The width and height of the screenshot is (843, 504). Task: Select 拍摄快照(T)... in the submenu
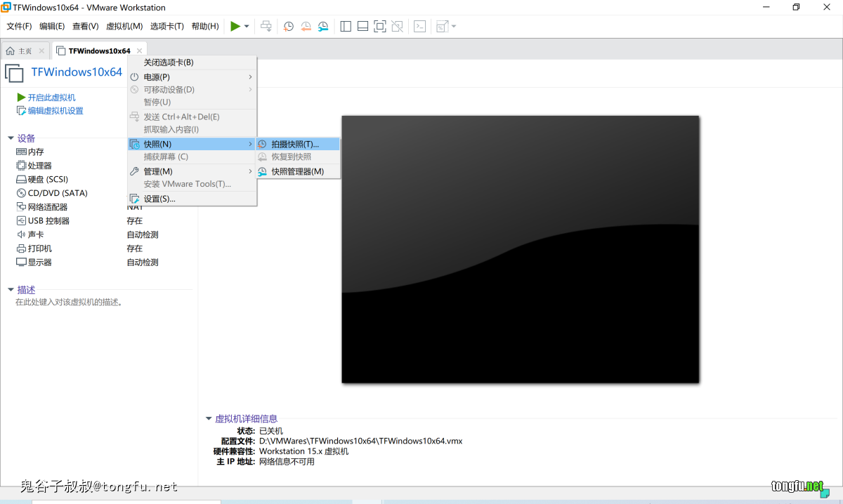pyautogui.click(x=295, y=144)
